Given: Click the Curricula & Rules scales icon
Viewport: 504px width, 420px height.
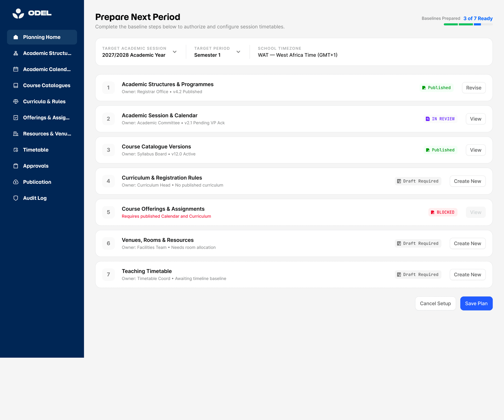Looking at the screenshot, I should [16, 101].
